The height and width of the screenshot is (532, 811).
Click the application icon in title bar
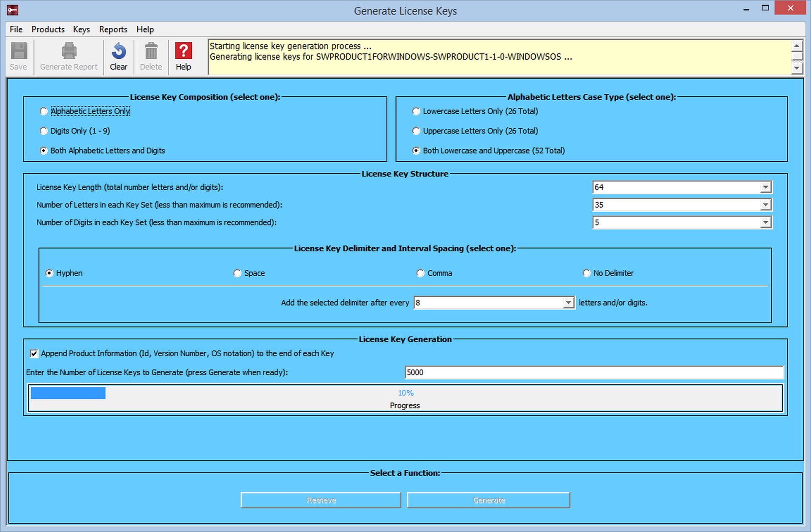[12, 10]
